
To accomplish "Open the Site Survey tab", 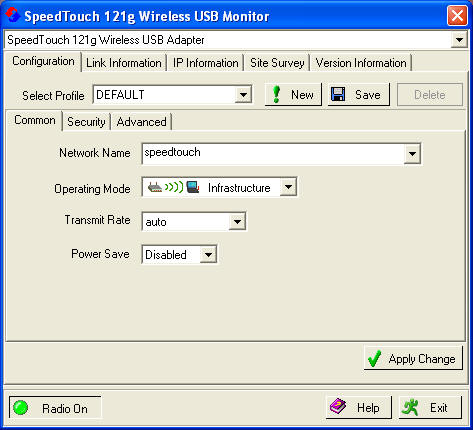I will point(277,63).
